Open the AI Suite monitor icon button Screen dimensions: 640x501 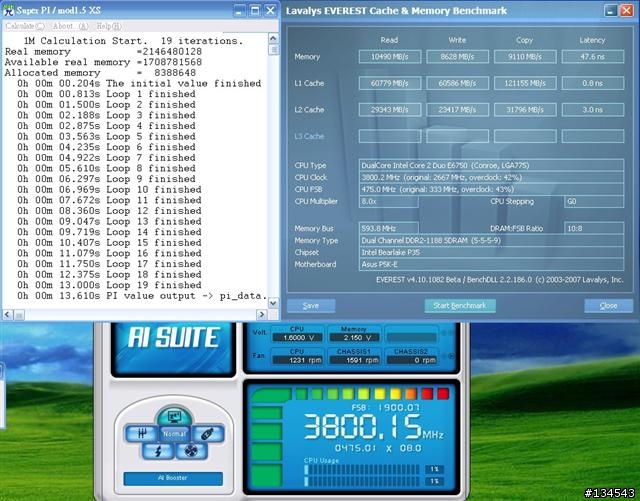click(174, 416)
